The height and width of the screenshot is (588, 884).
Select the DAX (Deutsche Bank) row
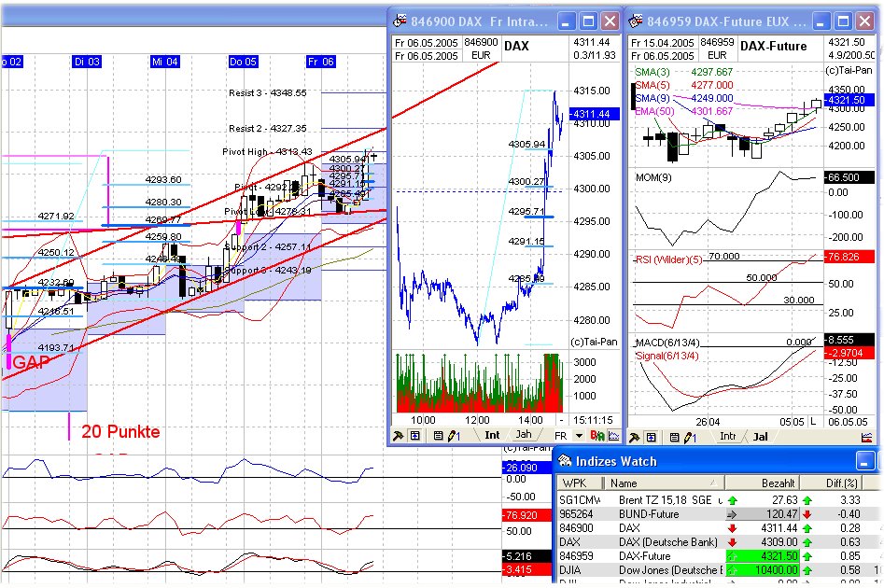click(x=716, y=542)
